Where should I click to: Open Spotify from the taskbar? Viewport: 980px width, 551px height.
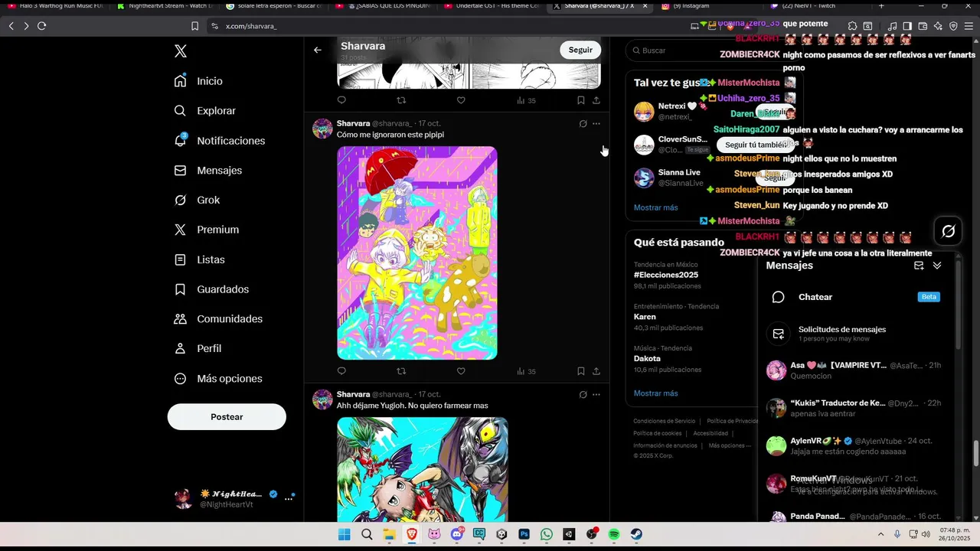point(614,534)
